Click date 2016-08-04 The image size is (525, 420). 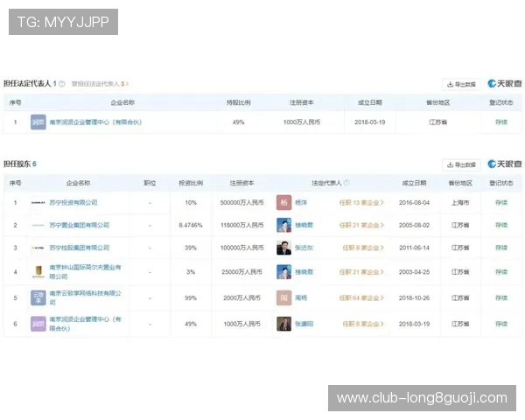414,203
